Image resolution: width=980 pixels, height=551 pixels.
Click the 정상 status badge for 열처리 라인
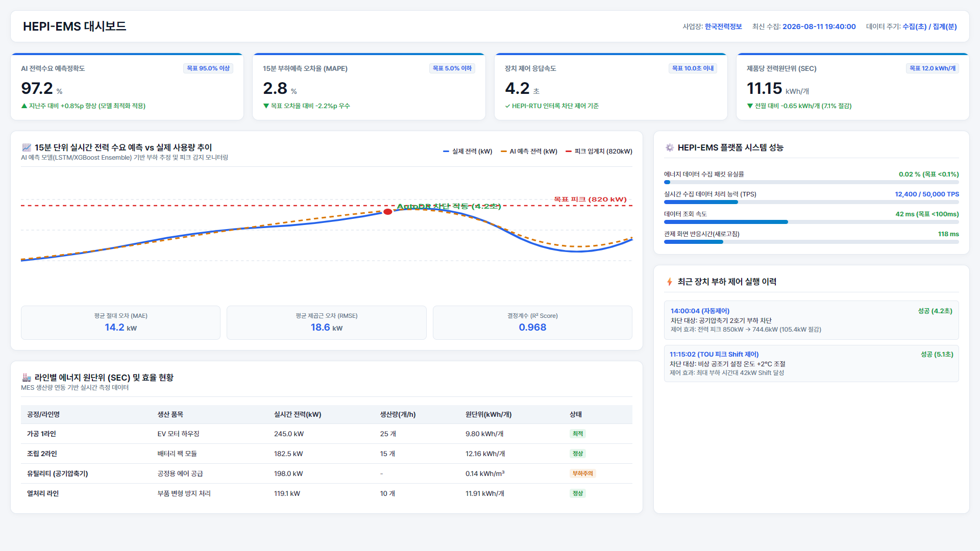pos(578,493)
